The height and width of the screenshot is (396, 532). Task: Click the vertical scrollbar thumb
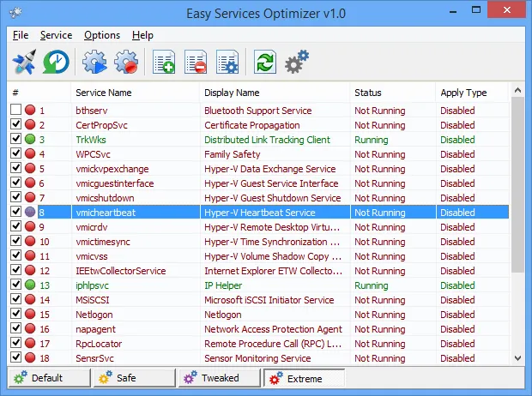pos(517,184)
